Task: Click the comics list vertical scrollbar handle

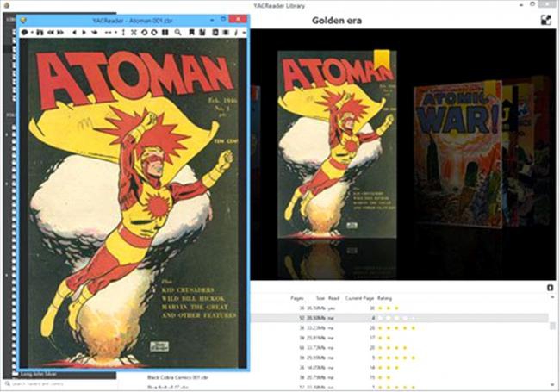Action: (x=552, y=326)
